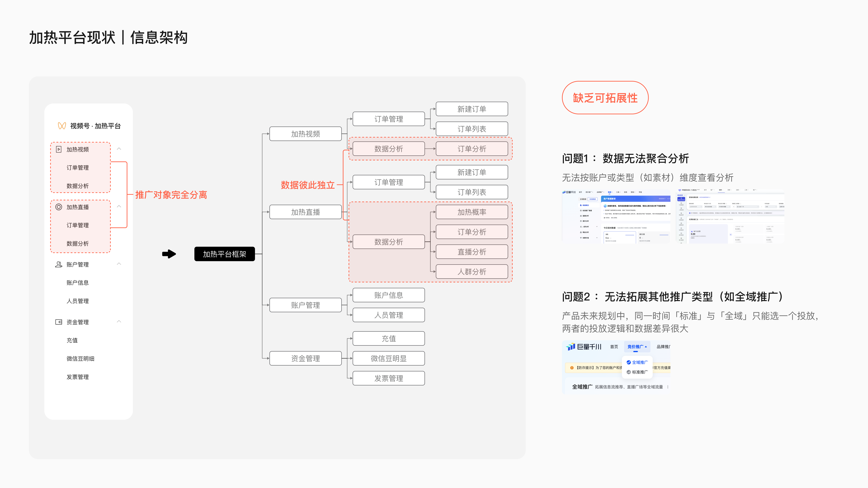Viewport: 868px width, 488px height.
Task: Open 充值 in the sidebar
Action: point(72,341)
